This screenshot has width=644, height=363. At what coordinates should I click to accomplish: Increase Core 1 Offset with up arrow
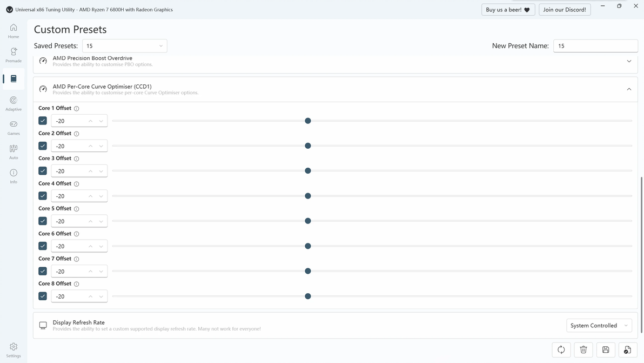click(x=90, y=121)
